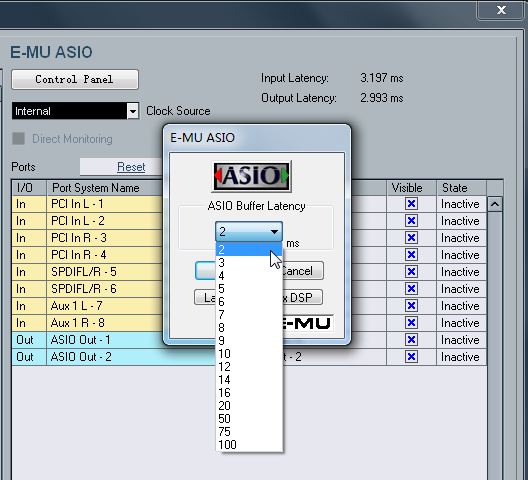This screenshot has width=528, height=480.
Task: Toggle Visible checkbox for SPDIFL/R - 5
Action: (x=411, y=271)
